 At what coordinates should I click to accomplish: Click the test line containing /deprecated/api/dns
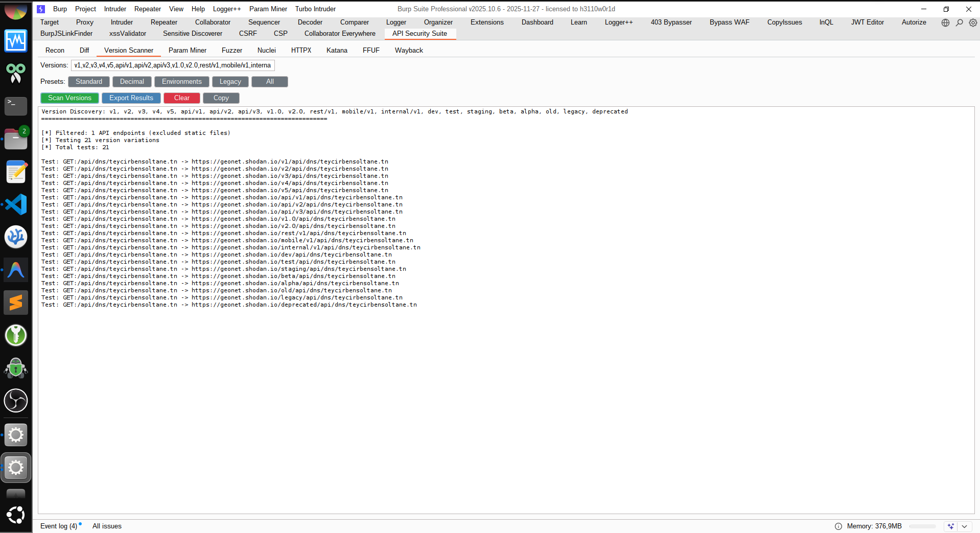click(229, 305)
